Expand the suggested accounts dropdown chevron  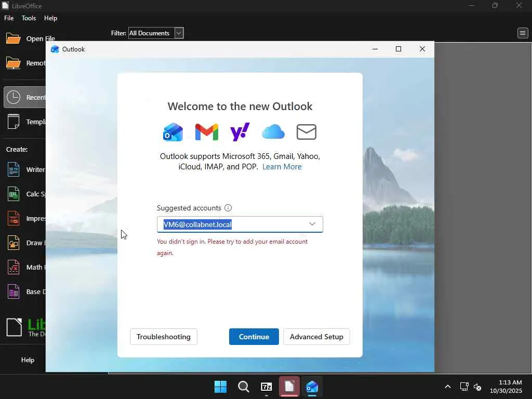click(x=312, y=224)
